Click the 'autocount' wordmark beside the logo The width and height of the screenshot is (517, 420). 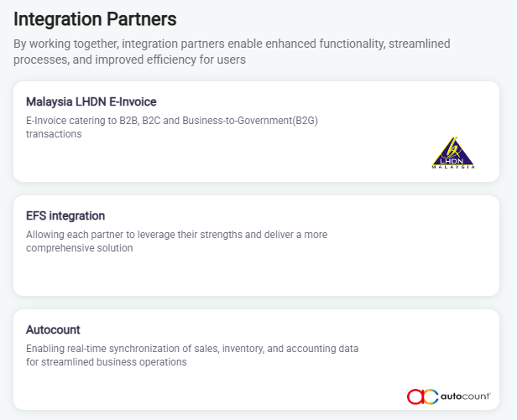[x=464, y=396]
